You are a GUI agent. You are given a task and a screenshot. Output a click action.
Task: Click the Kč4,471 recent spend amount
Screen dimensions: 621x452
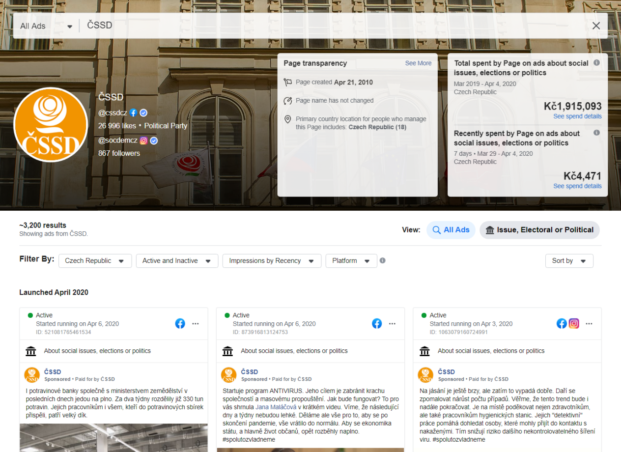pyautogui.click(x=582, y=176)
